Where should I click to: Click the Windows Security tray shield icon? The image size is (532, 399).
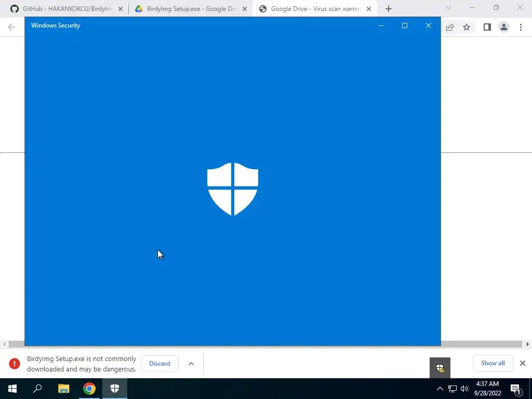440,367
